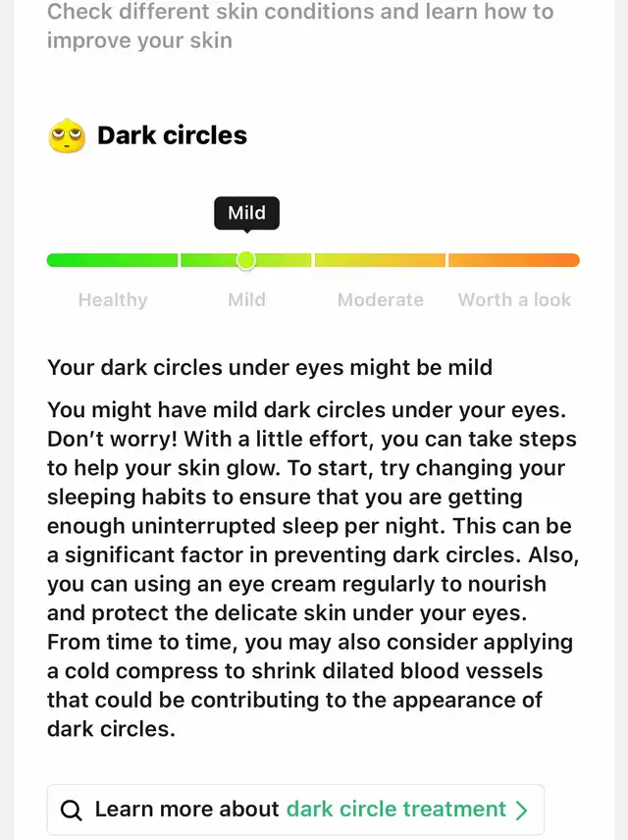Click empty space inside Learn more box's right end
This screenshot has height=840, width=628.
click(x=537, y=810)
